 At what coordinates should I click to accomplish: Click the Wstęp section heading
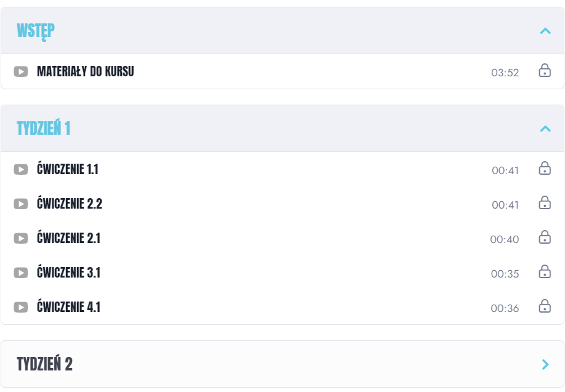tap(36, 30)
